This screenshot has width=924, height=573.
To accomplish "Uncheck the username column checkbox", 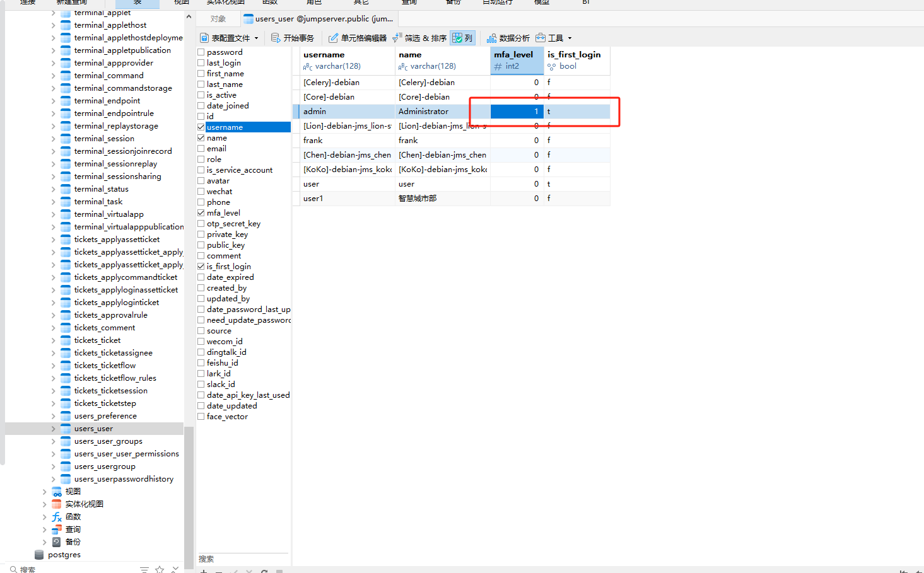I will click(x=201, y=127).
